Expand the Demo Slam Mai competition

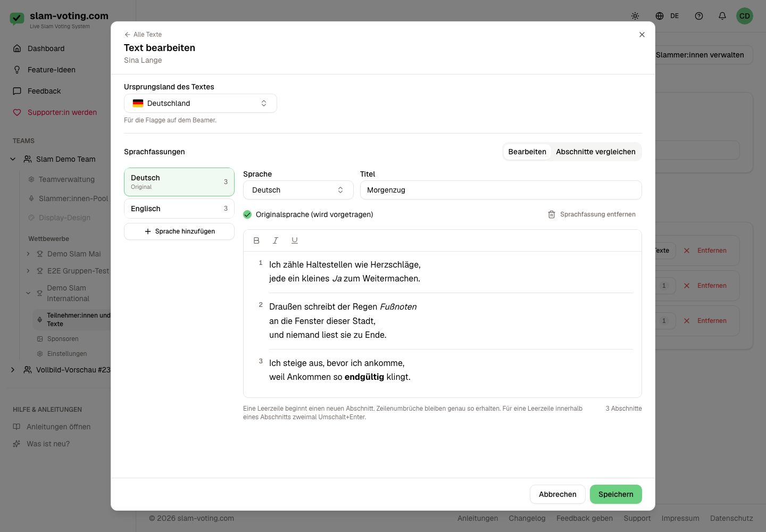(x=28, y=254)
